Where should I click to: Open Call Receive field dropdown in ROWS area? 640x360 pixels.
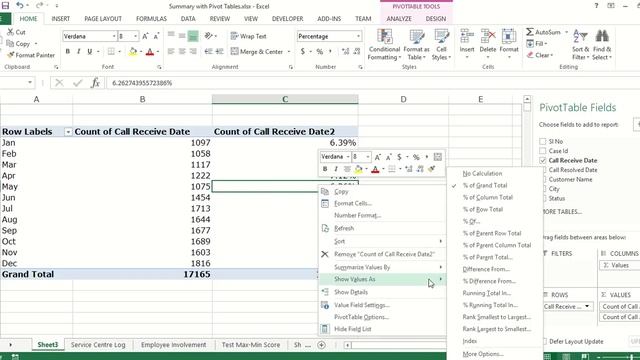587,307
